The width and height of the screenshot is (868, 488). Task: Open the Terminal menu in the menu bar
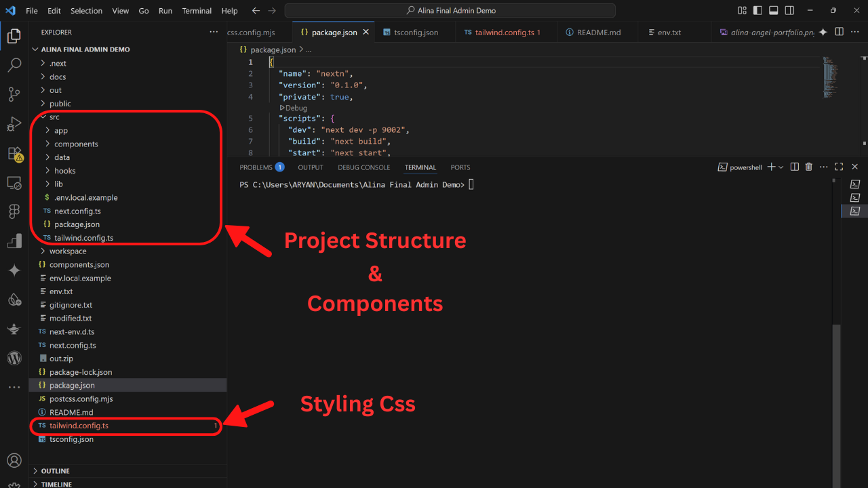197,10
